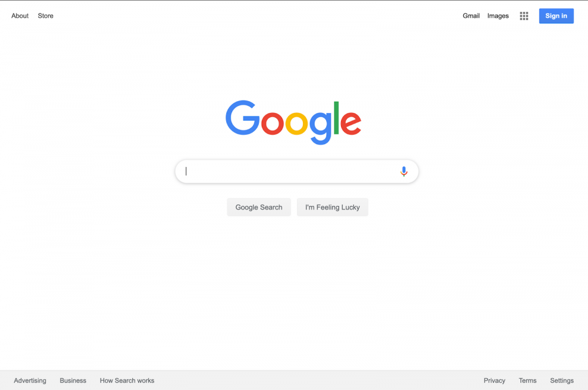
Task: Open the Google apps grid icon
Action: pos(524,16)
